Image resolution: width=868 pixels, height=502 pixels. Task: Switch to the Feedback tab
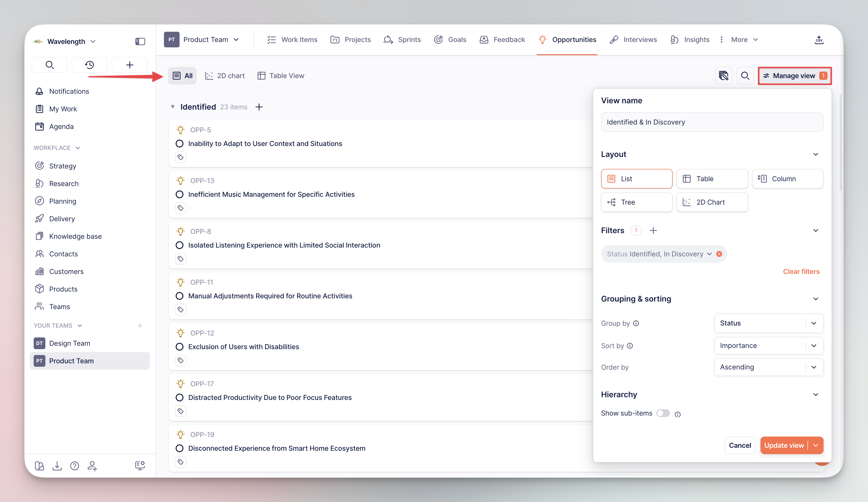[502, 40]
